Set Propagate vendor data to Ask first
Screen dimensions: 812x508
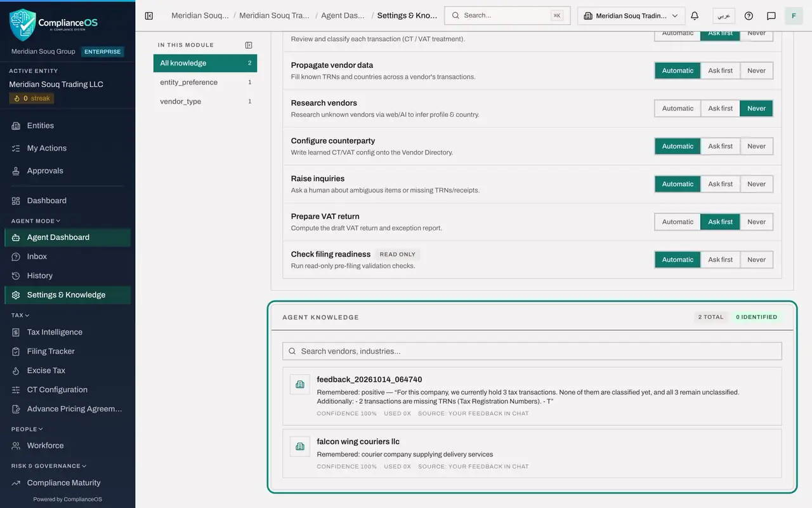[720, 70]
